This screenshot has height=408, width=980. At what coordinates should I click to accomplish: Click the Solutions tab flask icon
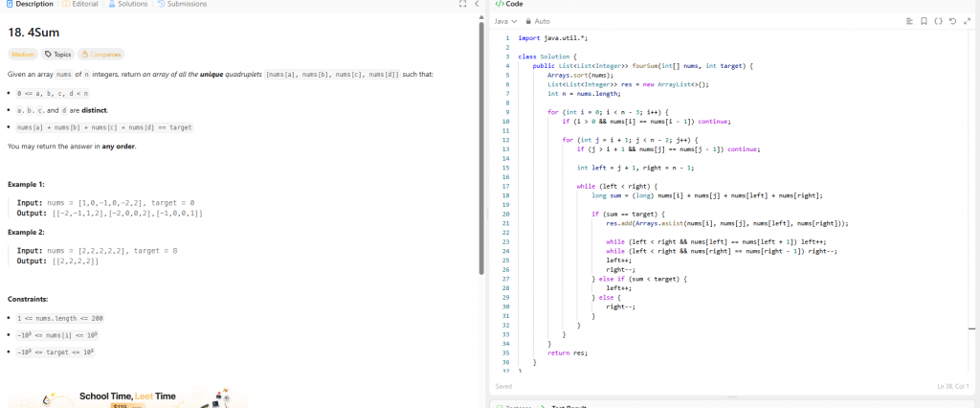(x=112, y=4)
